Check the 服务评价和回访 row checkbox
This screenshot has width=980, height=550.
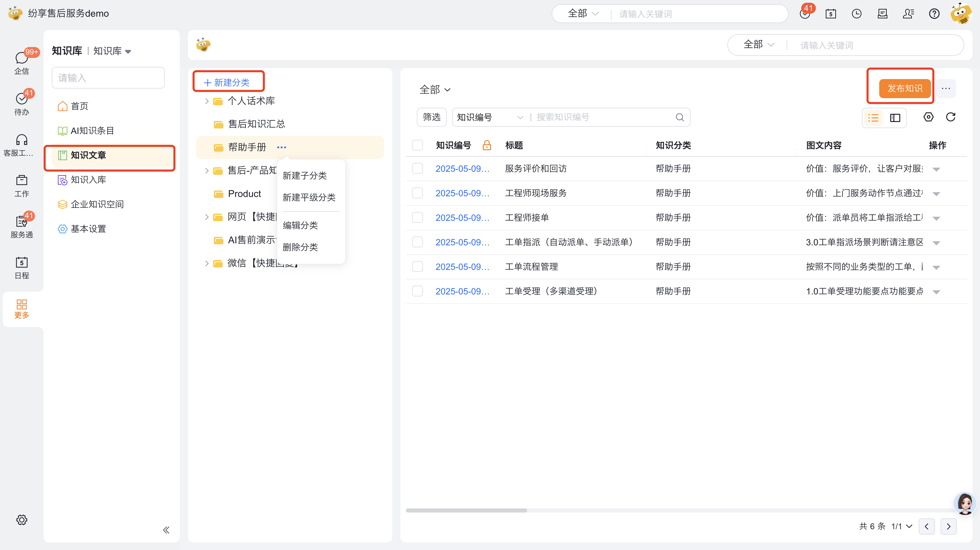pos(417,169)
